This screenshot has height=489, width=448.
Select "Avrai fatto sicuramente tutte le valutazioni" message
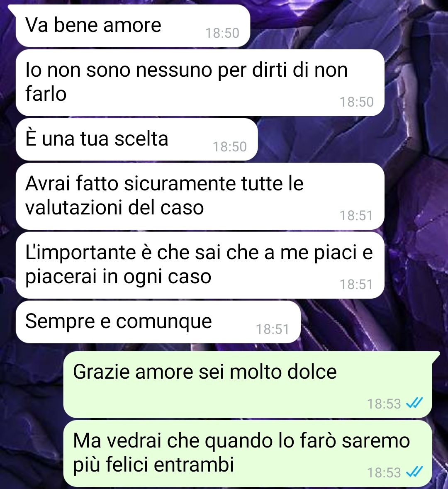point(200,196)
